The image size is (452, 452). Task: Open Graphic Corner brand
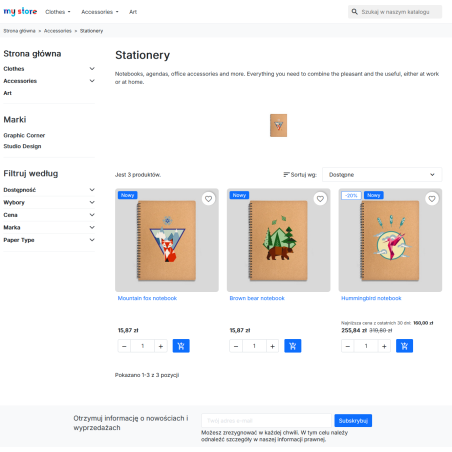(x=24, y=135)
